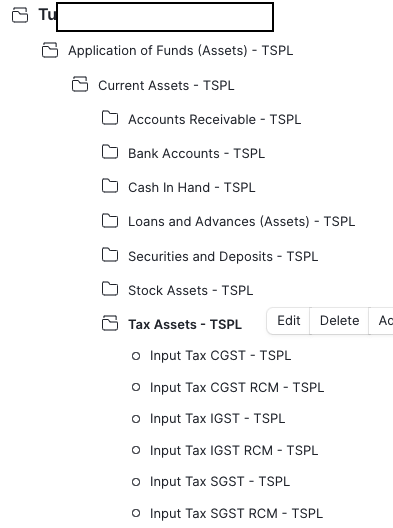Select Input Tax CGST RCM account

click(x=237, y=387)
